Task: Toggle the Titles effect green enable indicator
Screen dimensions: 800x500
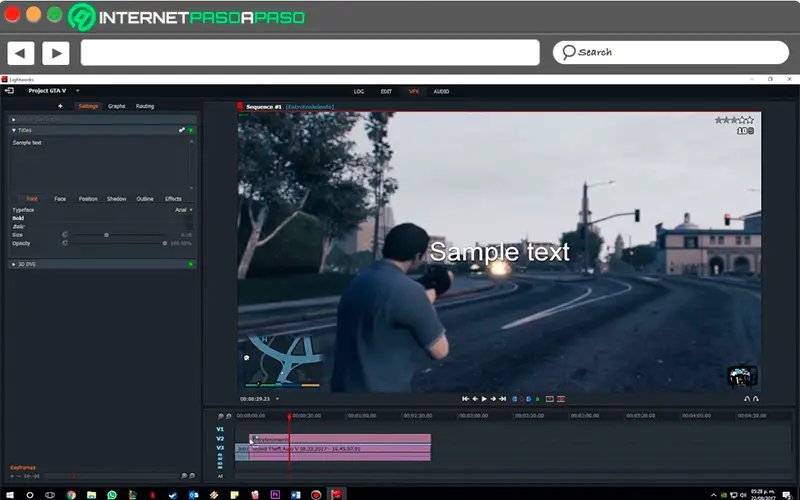Action: point(190,130)
